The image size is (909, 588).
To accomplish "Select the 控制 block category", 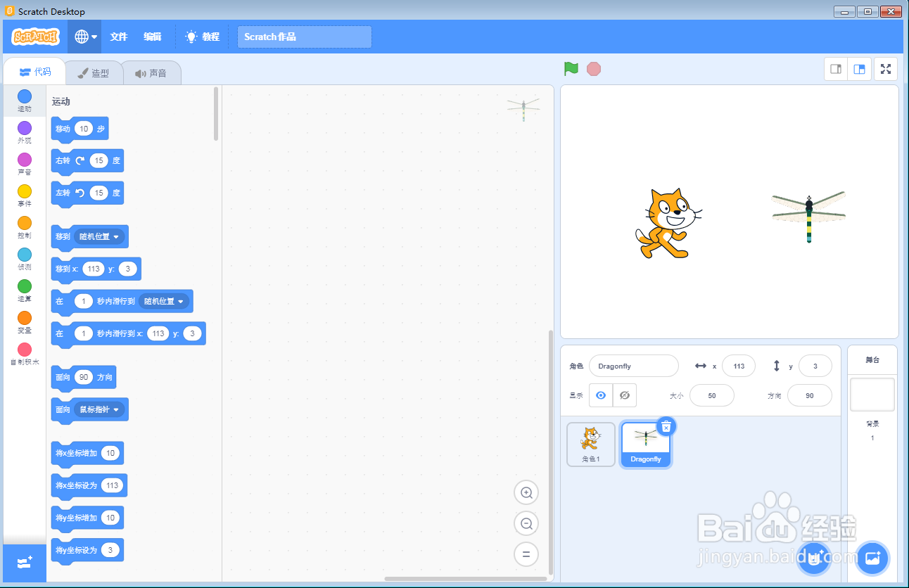I will tap(25, 227).
